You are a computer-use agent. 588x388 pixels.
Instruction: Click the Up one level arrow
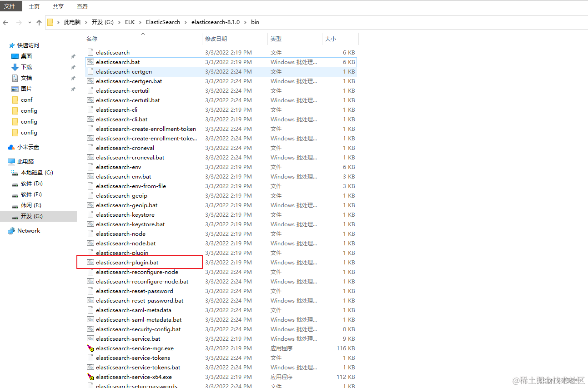pos(39,22)
